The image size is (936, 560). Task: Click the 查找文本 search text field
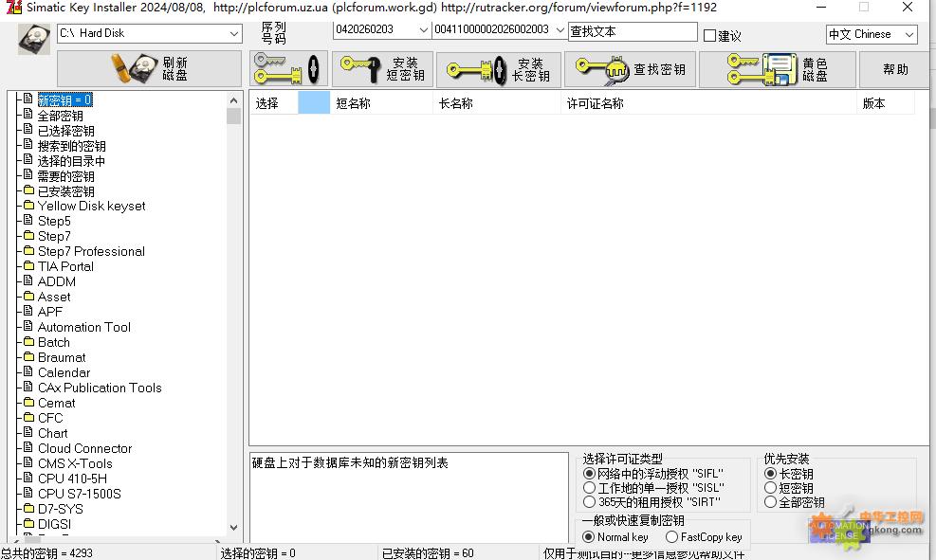click(x=632, y=31)
